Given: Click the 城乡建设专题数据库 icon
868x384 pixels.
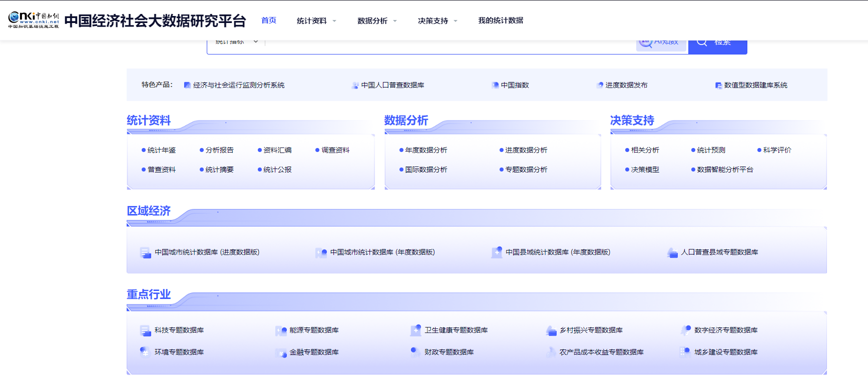Looking at the screenshot, I should tap(685, 352).
